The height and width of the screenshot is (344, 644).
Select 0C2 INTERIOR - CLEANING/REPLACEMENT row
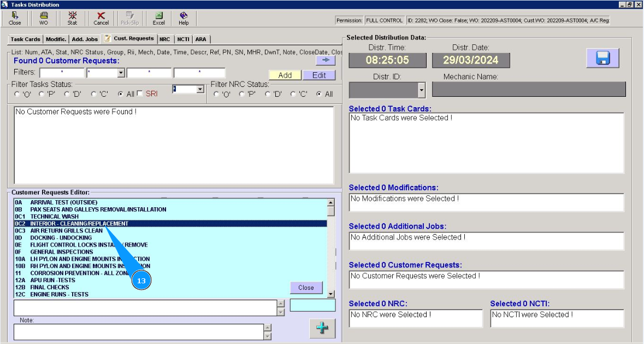[x=170, y=224]
